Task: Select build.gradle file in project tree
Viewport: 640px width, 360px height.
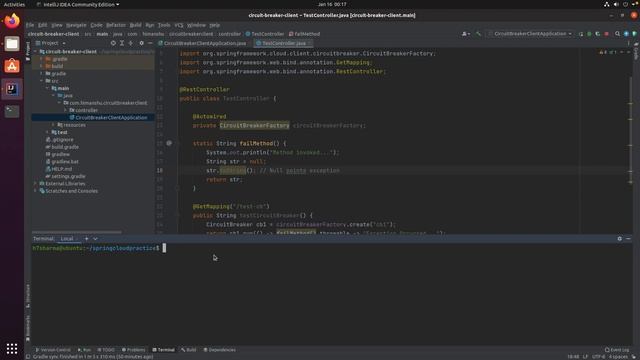Action: pos(62,147)
